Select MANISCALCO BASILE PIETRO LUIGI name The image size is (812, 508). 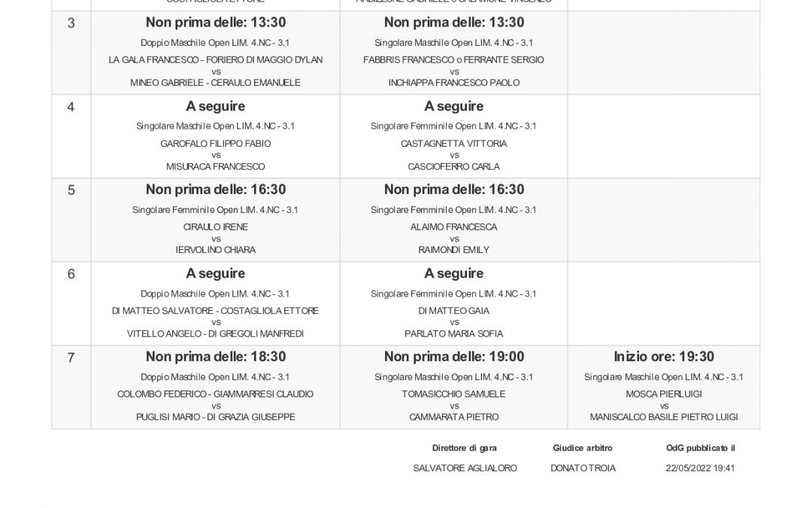click(x=664, y=417)
